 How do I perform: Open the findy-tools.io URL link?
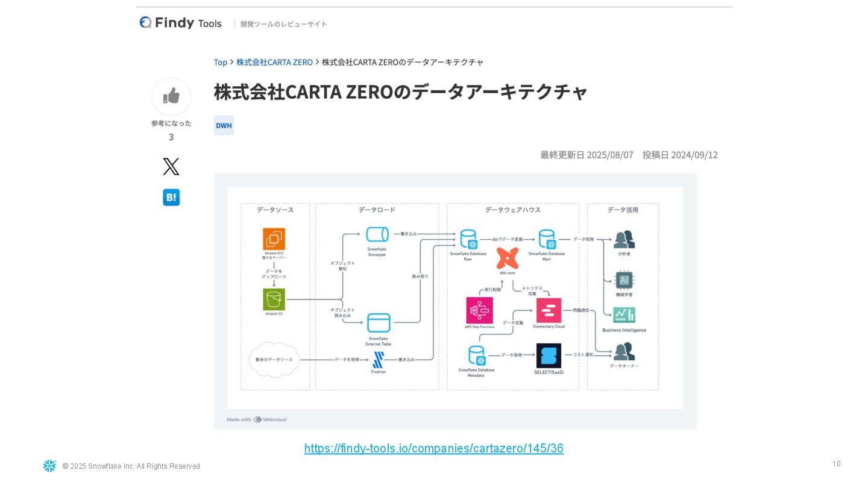(434, 448)
